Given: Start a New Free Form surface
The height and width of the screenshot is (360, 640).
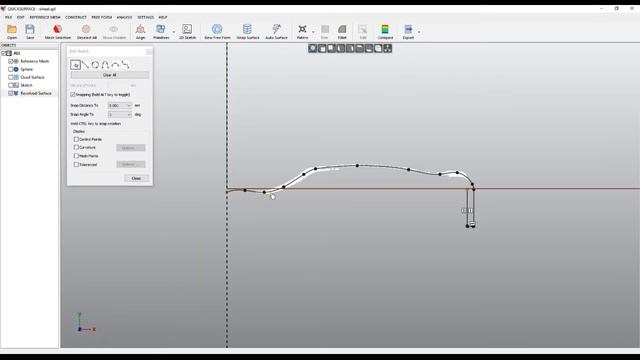Looking at the screenshot, I should 217,31.
